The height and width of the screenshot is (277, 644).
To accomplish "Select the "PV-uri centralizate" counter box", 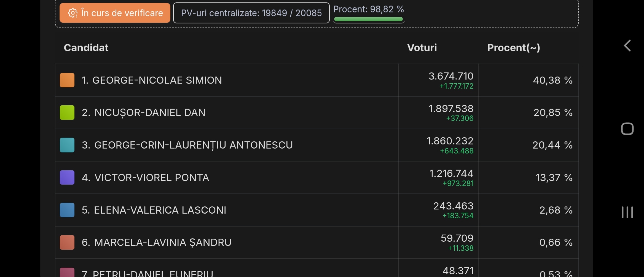I will click(x=251, y=13).
